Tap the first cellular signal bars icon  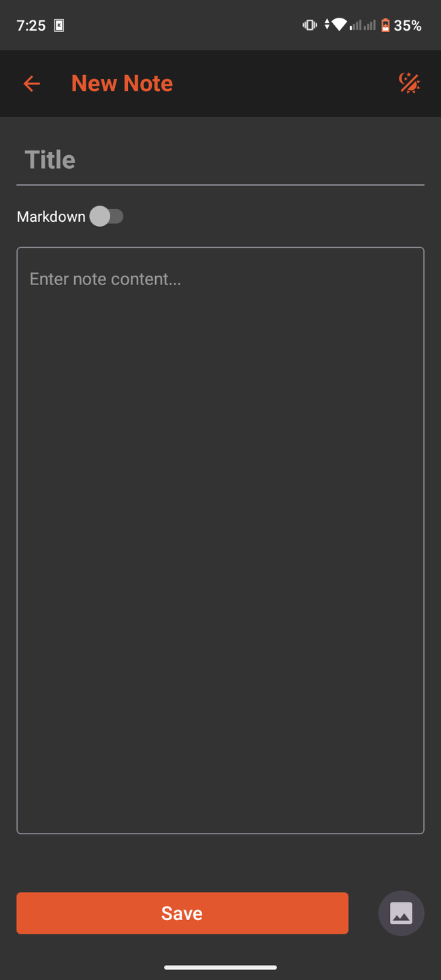pyautogui.click(x=355, y=25)
